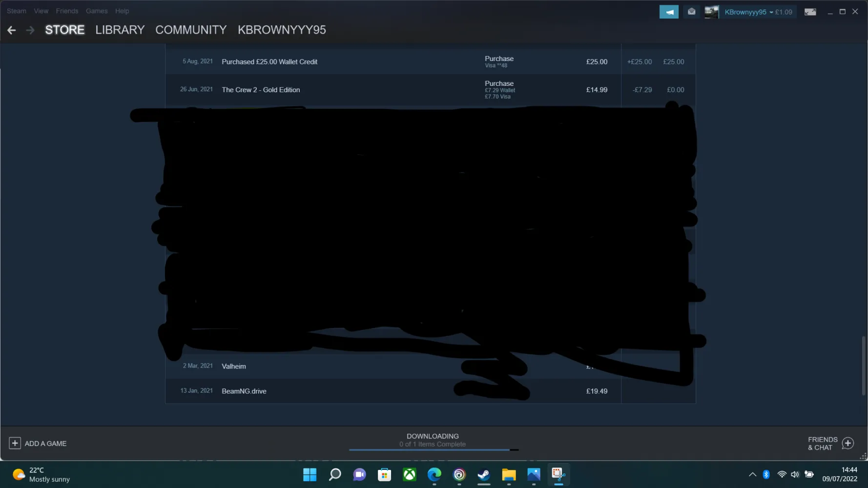Viewport: 868px width, 488px height.
Task: Open FRIENDS & CHAT
Action: pyautogui.click(x=823, y=444)
